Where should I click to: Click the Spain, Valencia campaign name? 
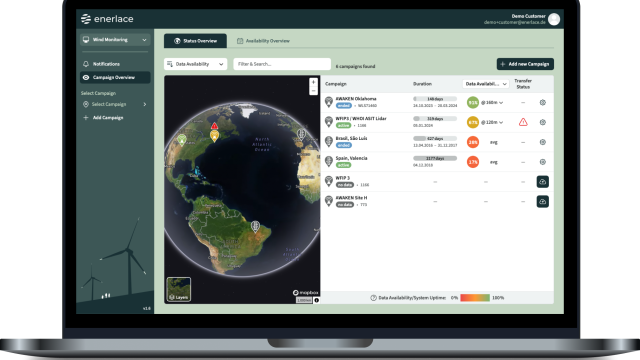pyautogui.click(x=351, y=158)
